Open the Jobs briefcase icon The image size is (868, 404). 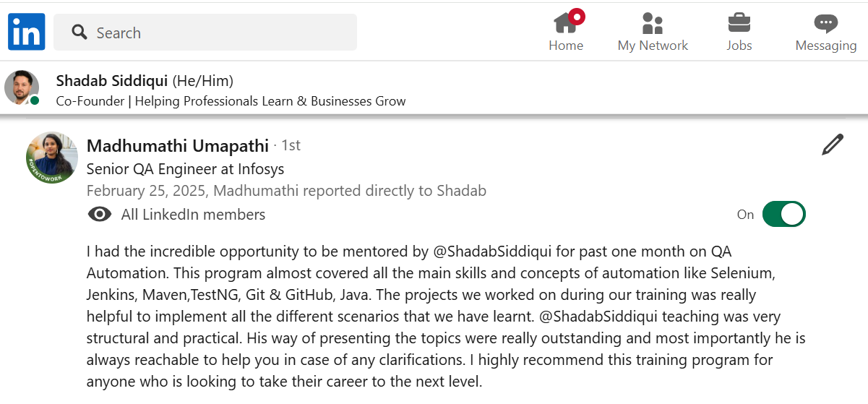[739, 24]
